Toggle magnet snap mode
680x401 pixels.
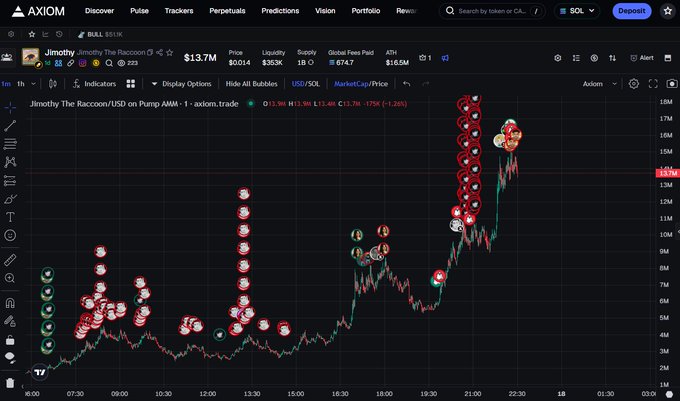point(10,303)
